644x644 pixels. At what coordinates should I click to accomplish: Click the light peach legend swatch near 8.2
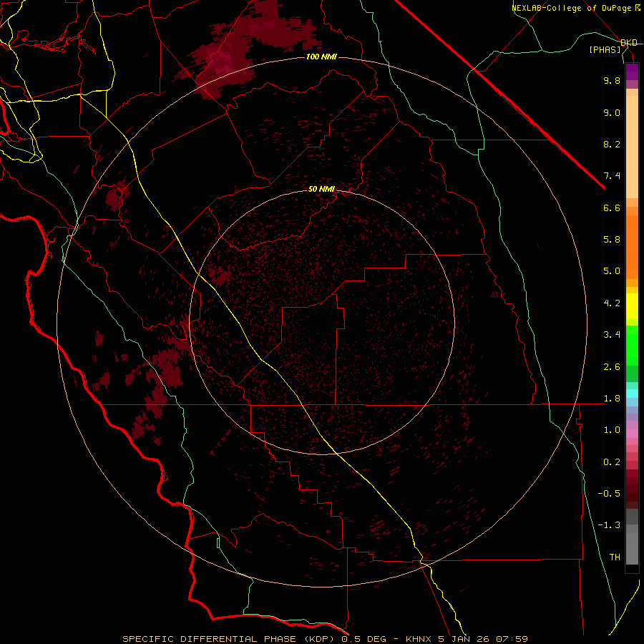[632, 147]
